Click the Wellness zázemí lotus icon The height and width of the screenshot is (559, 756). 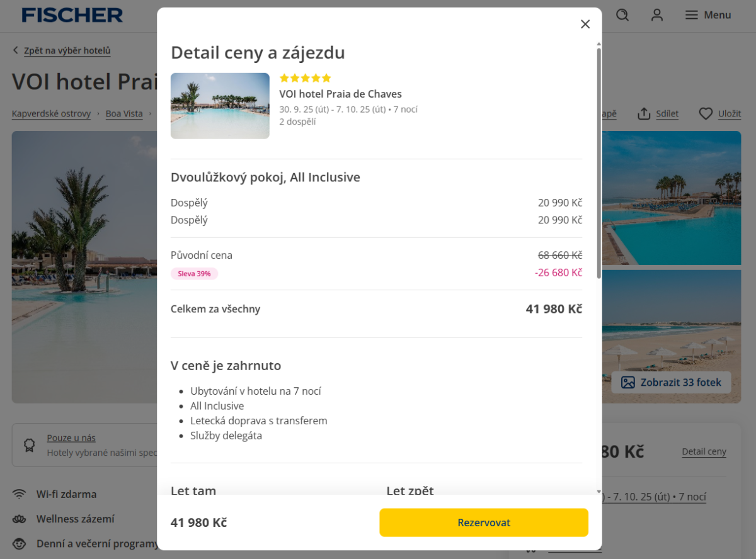20,519
